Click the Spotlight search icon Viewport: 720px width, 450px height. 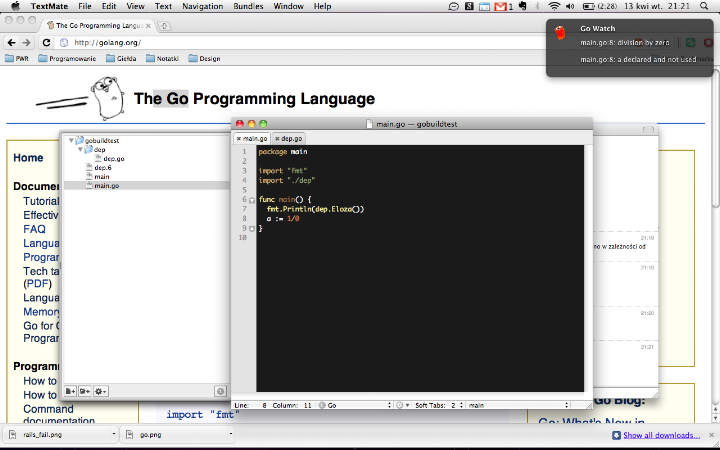pos(704,6)
